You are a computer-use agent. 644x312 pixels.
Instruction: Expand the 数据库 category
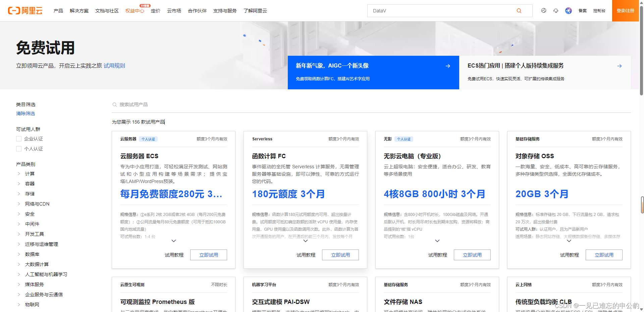tap(19, 254)
